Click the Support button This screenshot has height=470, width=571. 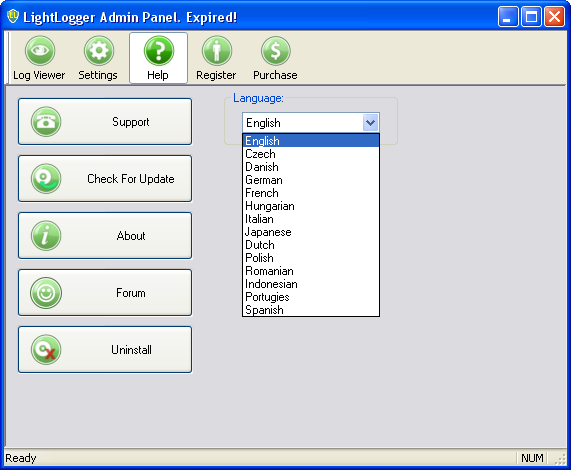click(105, 122)
